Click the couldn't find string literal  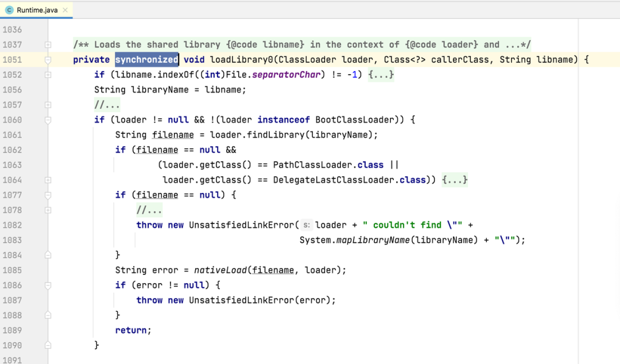(x=412, y=225)
